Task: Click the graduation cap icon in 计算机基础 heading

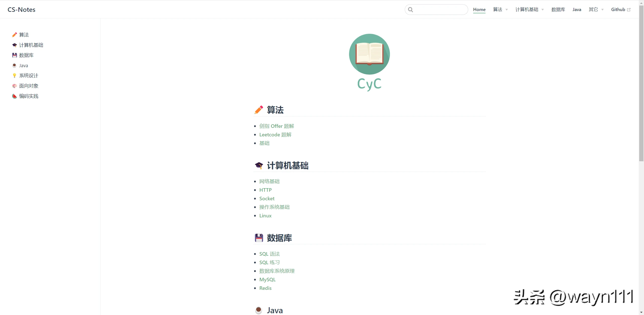Action: click(259, 165)
